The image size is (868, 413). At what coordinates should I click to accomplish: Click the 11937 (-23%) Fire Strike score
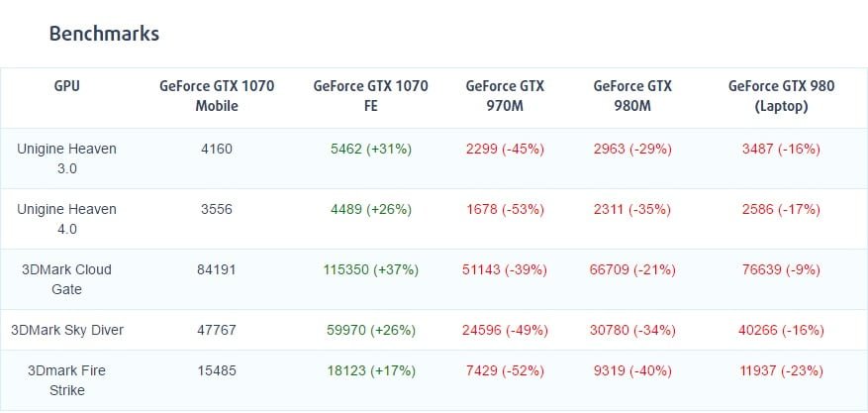781,370
